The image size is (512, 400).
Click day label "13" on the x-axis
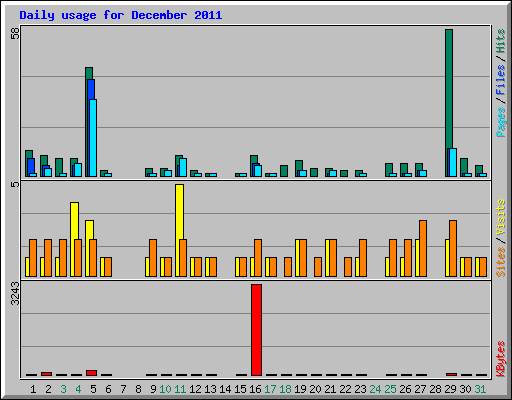(210, 389)
